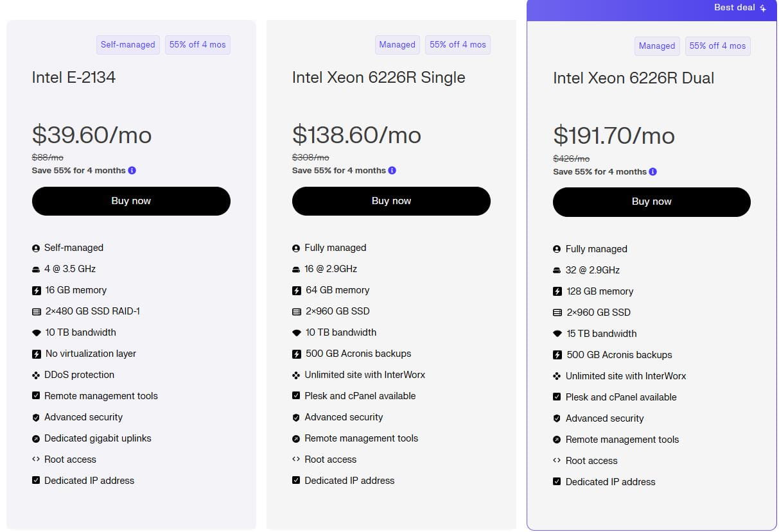
Task: Click info icon beside Intel E-2134 savings
Action: point(132,171)
